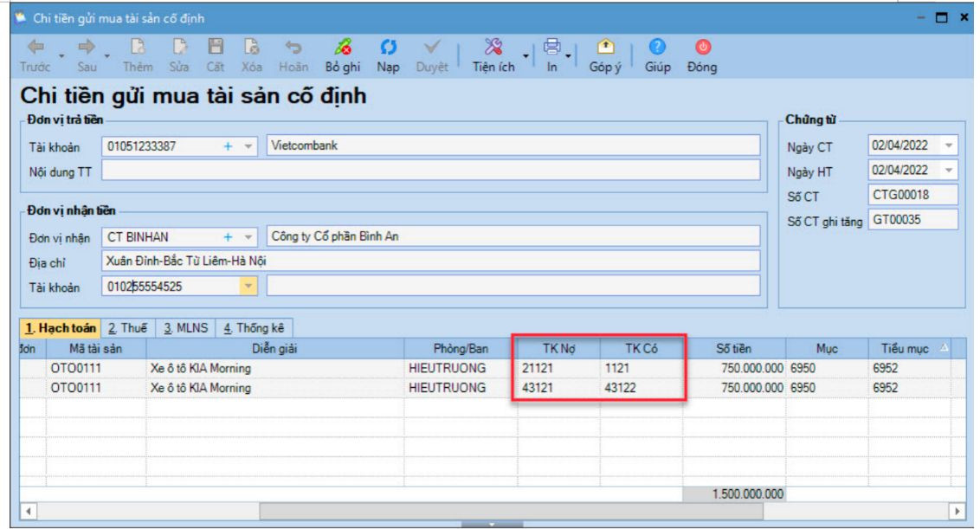Expand dropdown arrow next to Sau

pyautogui.click(x=106, y=56)
